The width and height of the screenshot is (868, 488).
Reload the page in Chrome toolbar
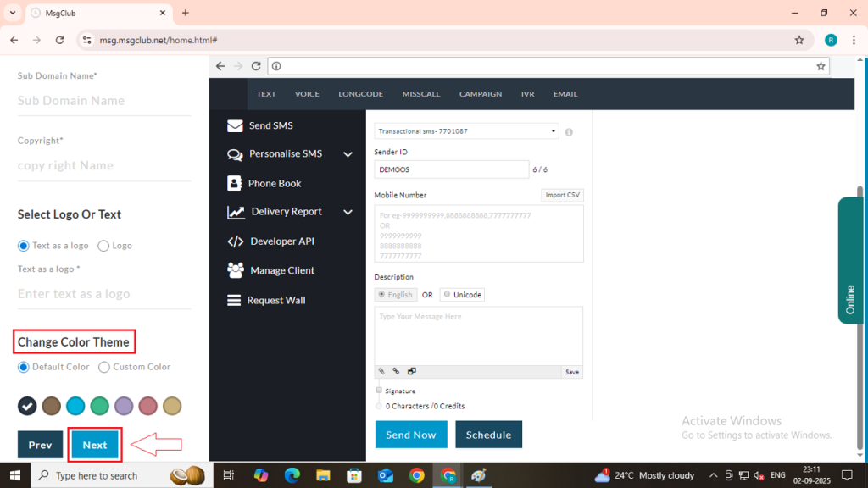pos(60,40)
